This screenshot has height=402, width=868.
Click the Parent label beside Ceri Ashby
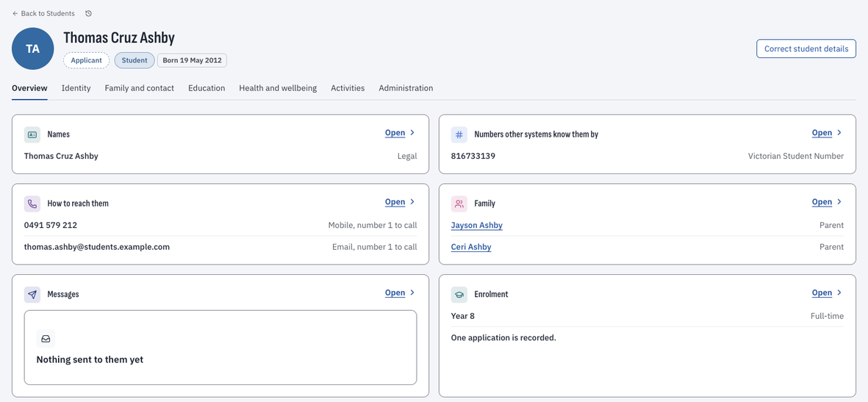831,247
